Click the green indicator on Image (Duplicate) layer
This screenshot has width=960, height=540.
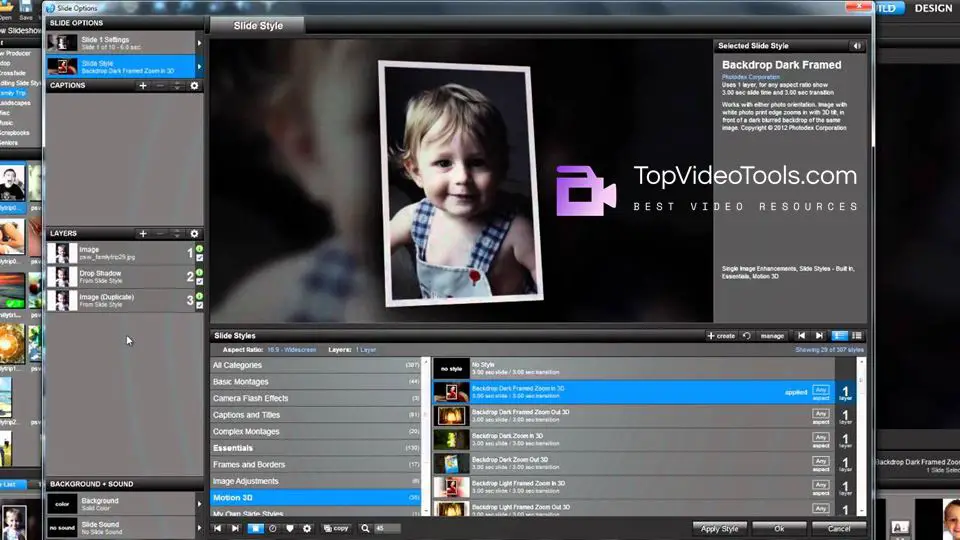pos(199,296)
